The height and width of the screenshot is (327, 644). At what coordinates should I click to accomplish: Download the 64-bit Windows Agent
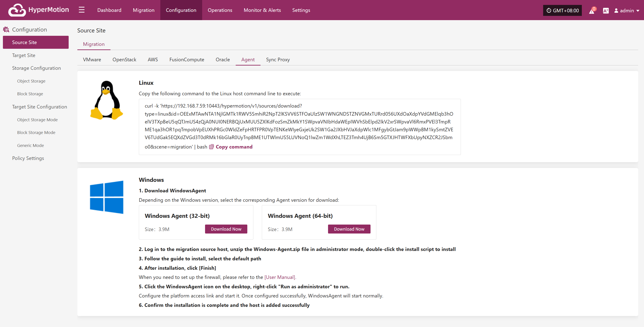[349, 229]
